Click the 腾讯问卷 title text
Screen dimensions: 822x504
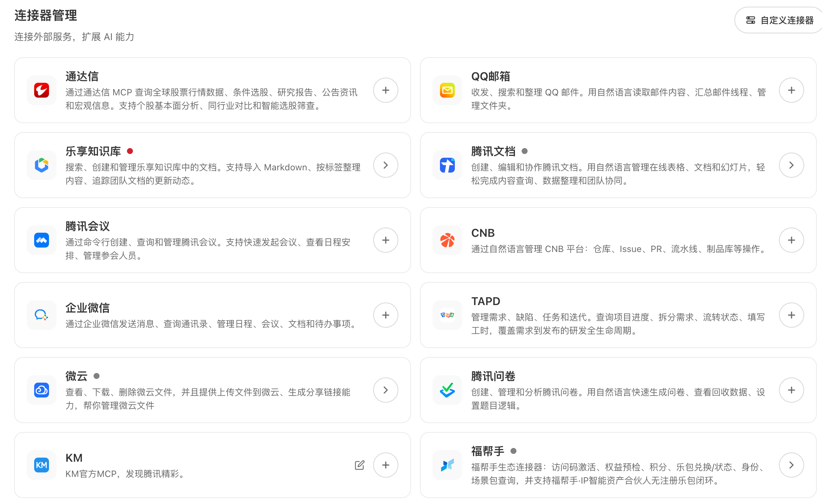(x=493, y=376)
